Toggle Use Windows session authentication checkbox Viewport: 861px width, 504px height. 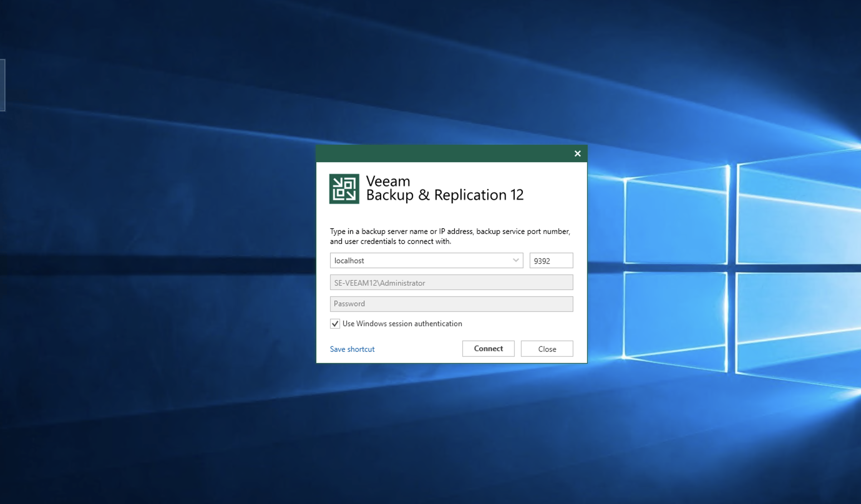pyautogui.click(x=335, y=324)
